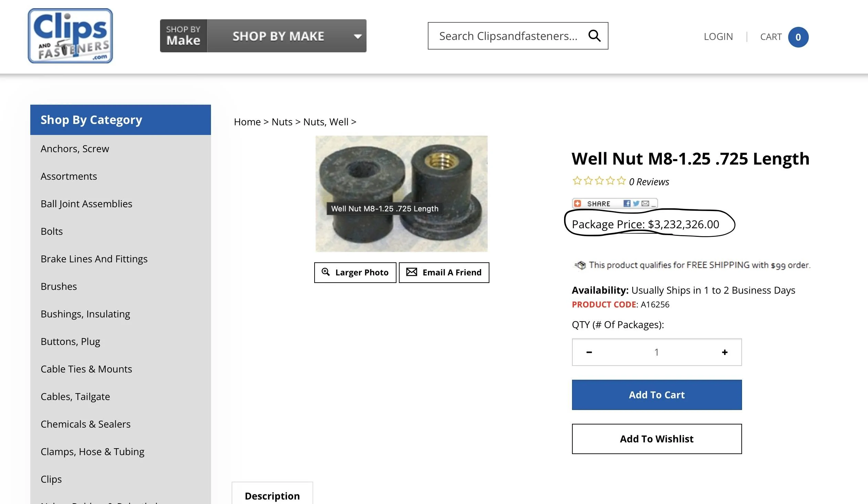Select Anchors, Screw category
Viewport: 868px width, 504px height.
pyautogui.click(x=75, y=148)
